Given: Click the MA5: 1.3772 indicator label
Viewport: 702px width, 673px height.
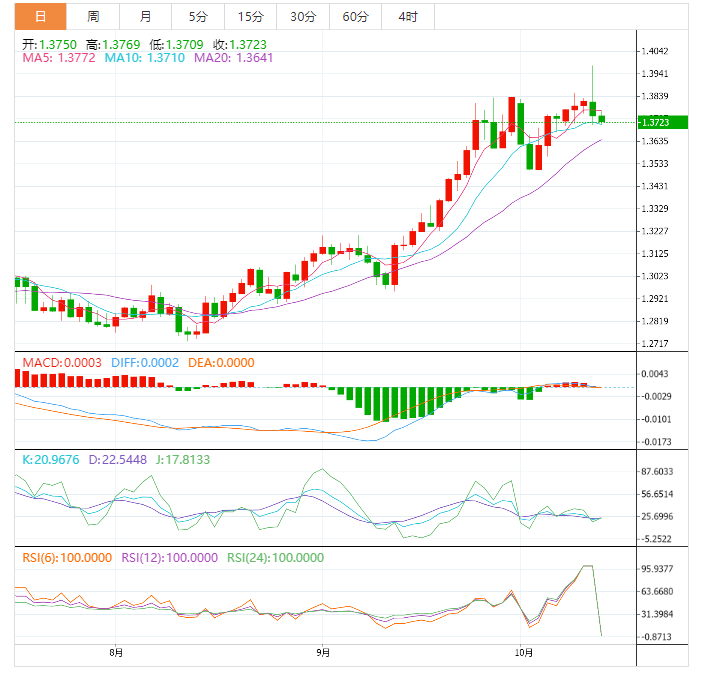Looking at the screenshot, I should click(59, 58).
